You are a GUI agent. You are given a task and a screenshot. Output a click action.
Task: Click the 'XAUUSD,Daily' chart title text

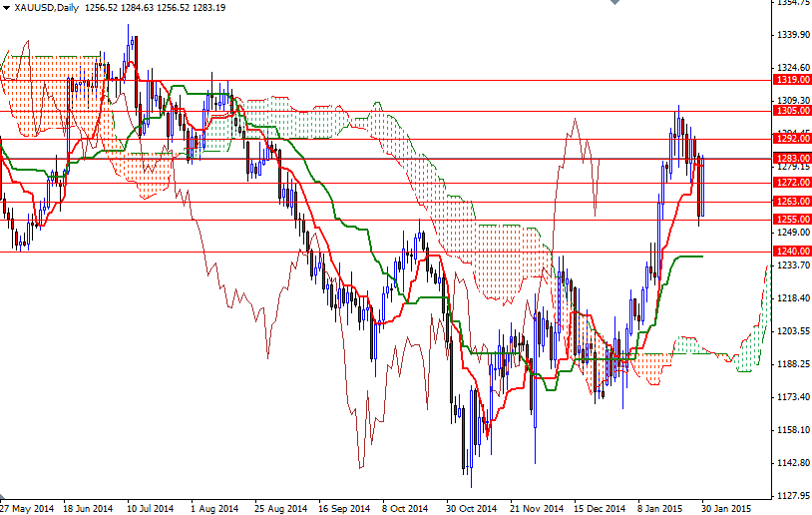[47, 8]
